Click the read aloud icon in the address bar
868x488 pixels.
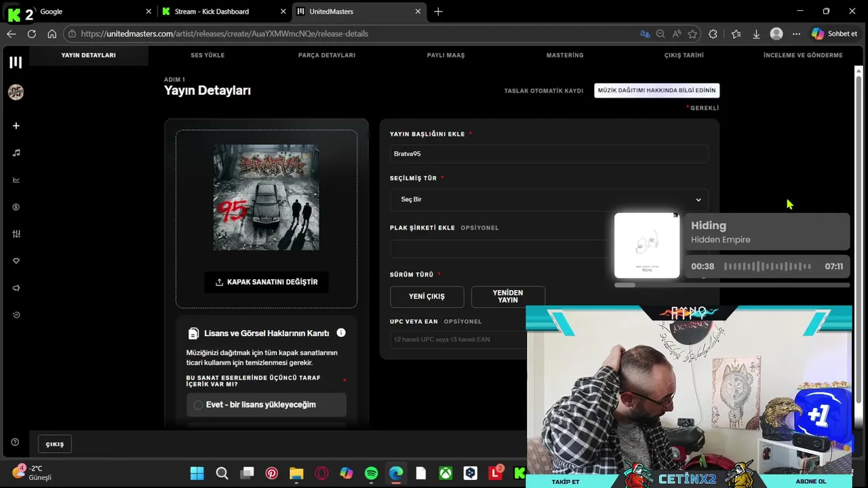click(677, 34)
